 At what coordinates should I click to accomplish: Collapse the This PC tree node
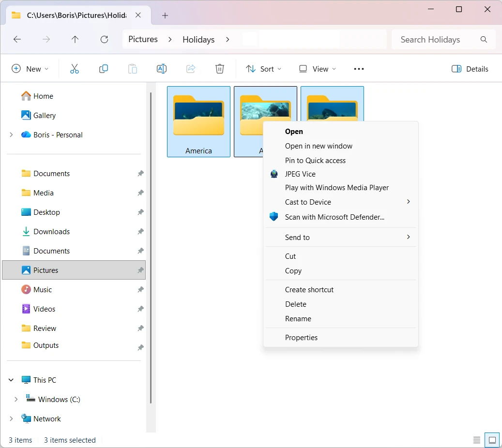click(x=11, y=380)
